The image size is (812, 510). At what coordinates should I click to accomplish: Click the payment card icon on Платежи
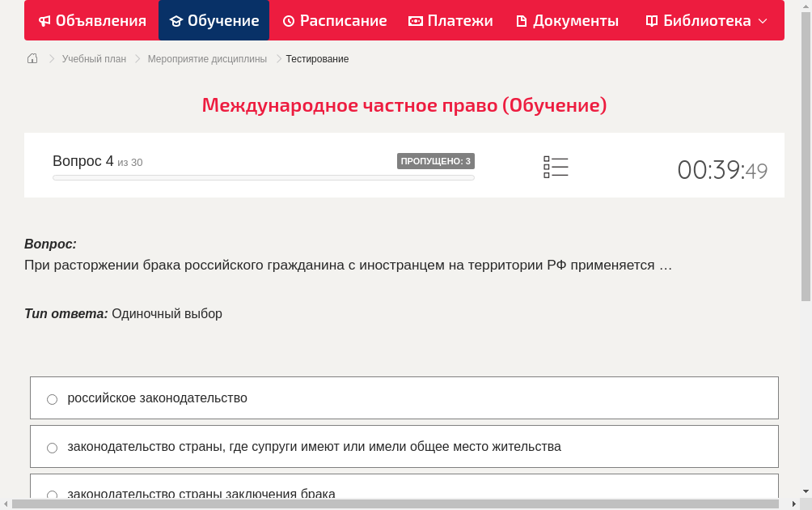click(x=414, y=20)
